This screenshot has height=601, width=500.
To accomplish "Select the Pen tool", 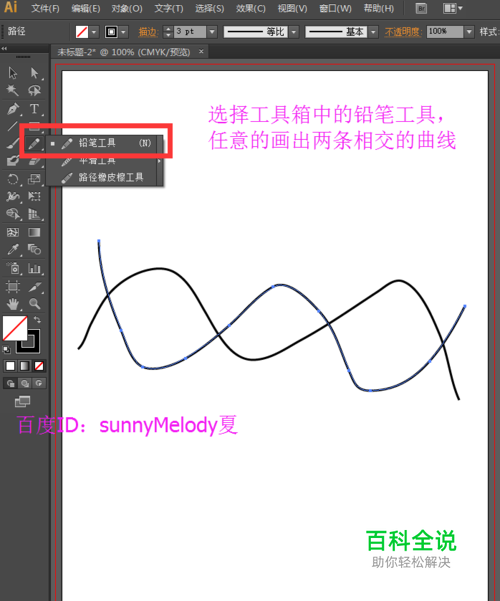I will 13,109.
